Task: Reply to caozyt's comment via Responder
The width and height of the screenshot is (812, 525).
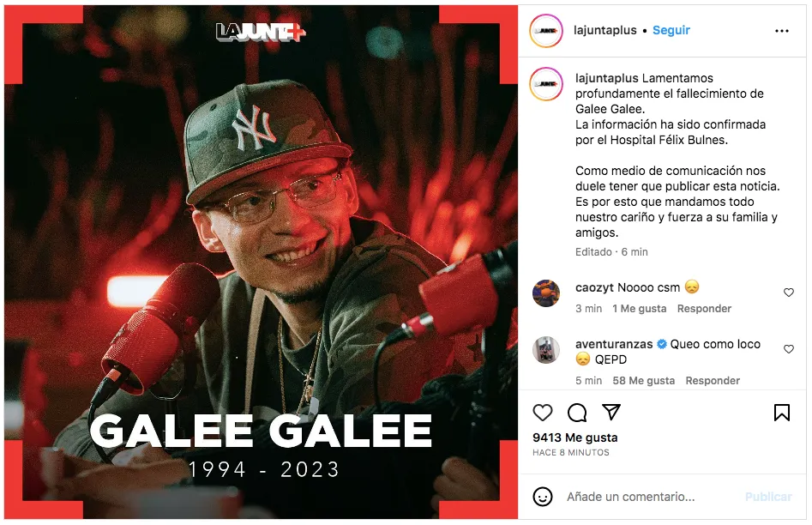Action: tap(704, 308)
